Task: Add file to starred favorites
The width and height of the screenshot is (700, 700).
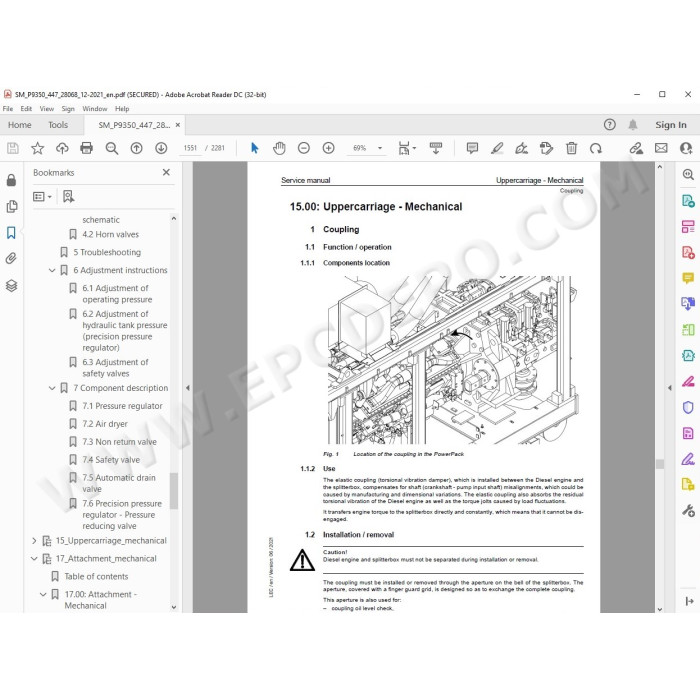Action: 38,148
